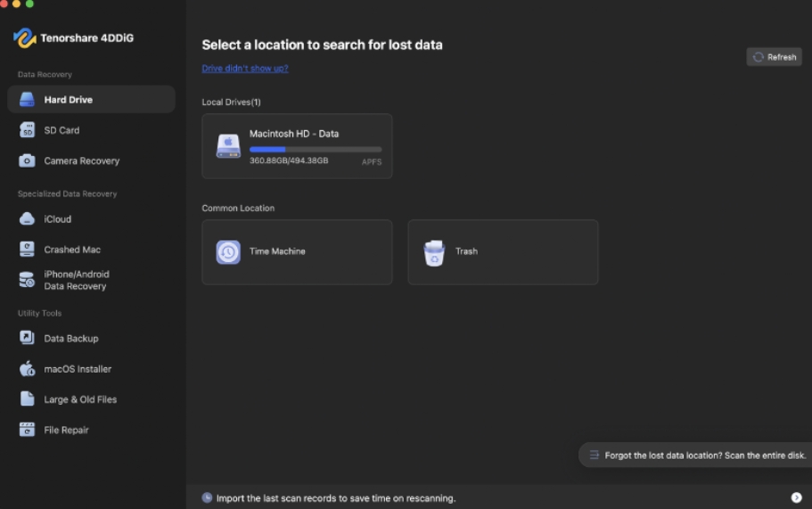
Task: Select the Large & Old Files icon
Action: pyautogui.click(x=27, y=399)
